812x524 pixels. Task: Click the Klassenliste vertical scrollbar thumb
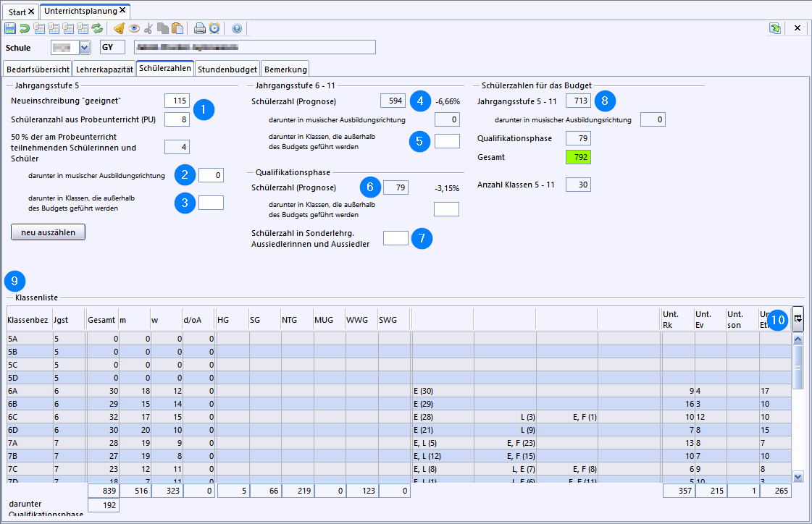tap(798, 367)
